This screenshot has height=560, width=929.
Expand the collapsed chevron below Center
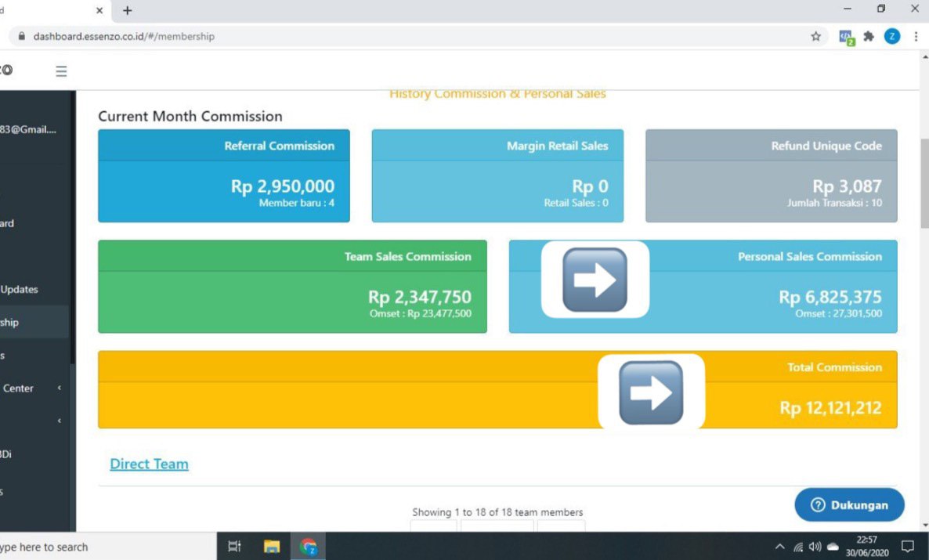pos(58,421)
